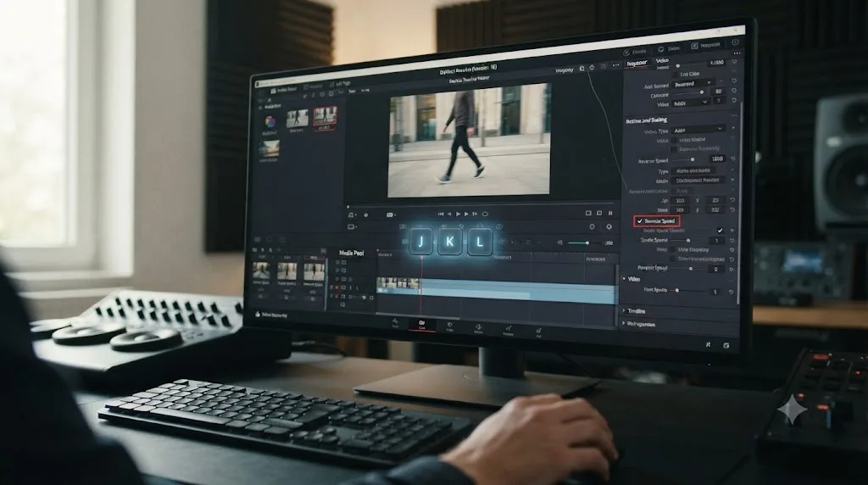Click the red playhead on the timeline ruler

pyautogui.click(x=421, y=256)
